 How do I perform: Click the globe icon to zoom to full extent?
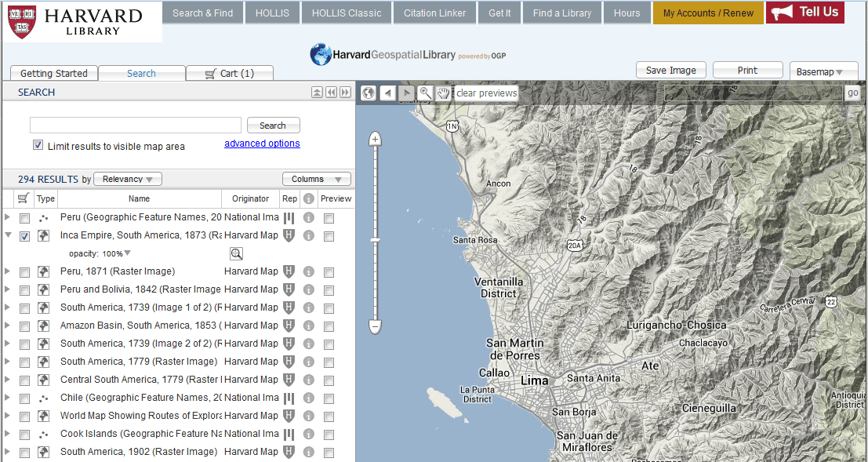[368, 93]
